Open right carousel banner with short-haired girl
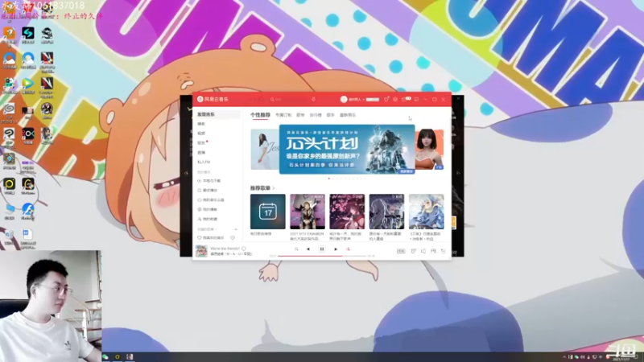 pos(429,150)
